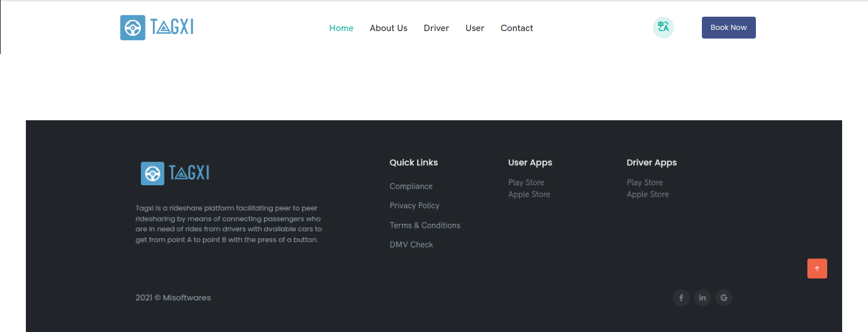Open the LinkedIn social icon in footer
This screenshot has width=868, height=332.
pos(702,297)
